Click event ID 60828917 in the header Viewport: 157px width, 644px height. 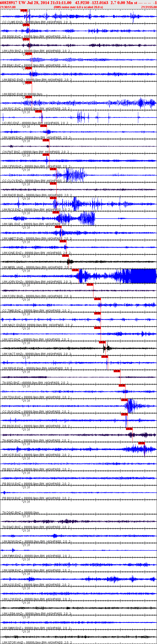(x=9, y=2)
